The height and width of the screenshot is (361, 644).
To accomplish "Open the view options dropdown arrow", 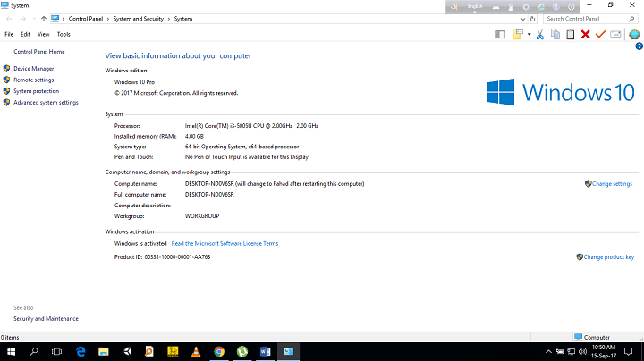I will (529, 35).
